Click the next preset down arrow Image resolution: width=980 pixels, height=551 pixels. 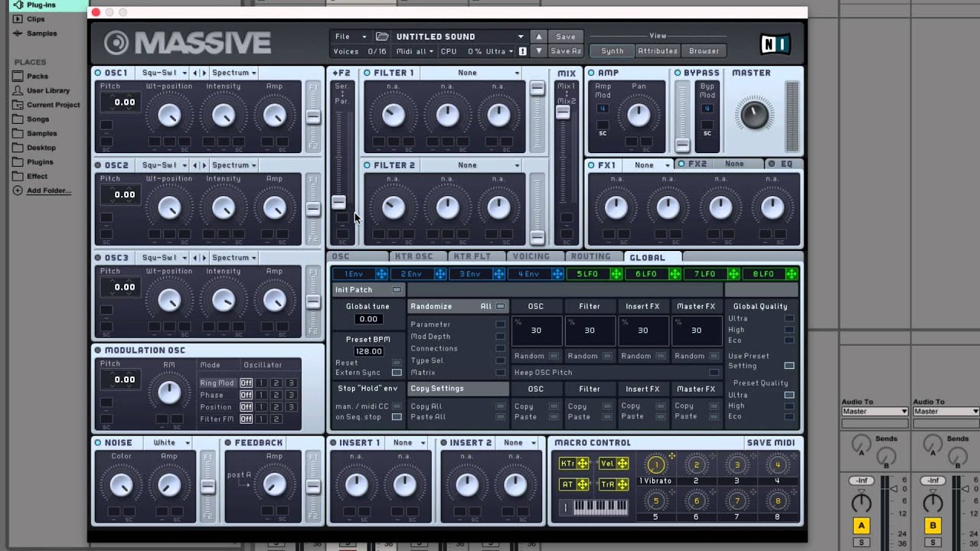pos(539,51)
